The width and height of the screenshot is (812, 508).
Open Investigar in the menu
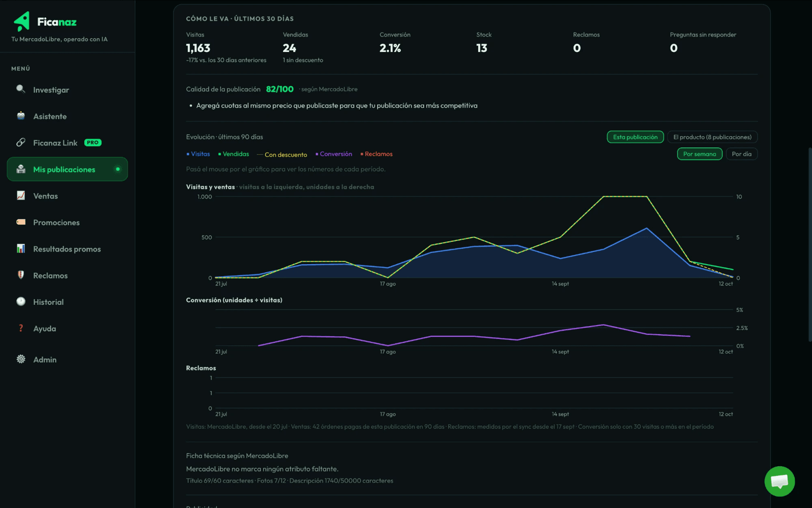coord(67,90)
